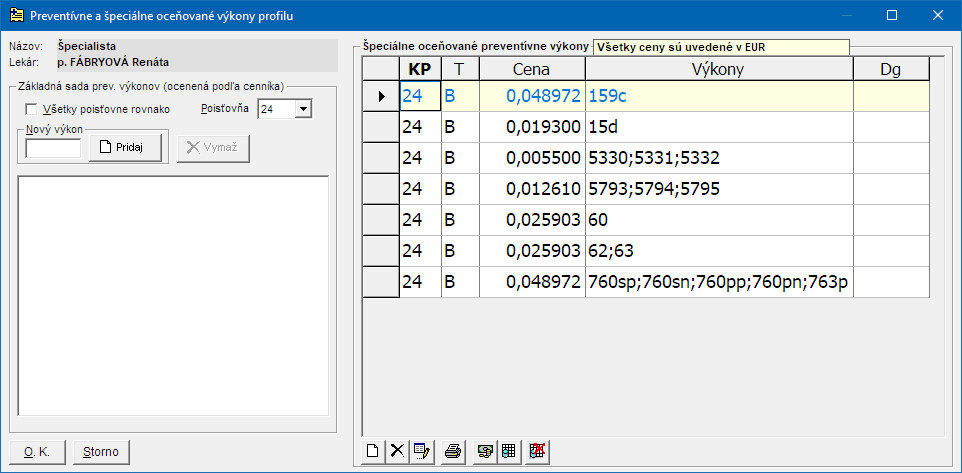
Task: Click price 0,005500
Action: coord(532,158)
